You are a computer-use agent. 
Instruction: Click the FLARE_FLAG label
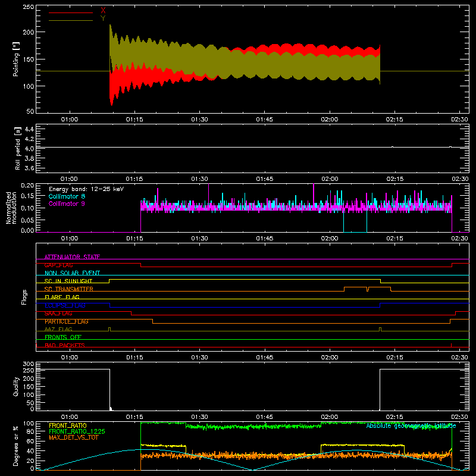tap(62, 297)
